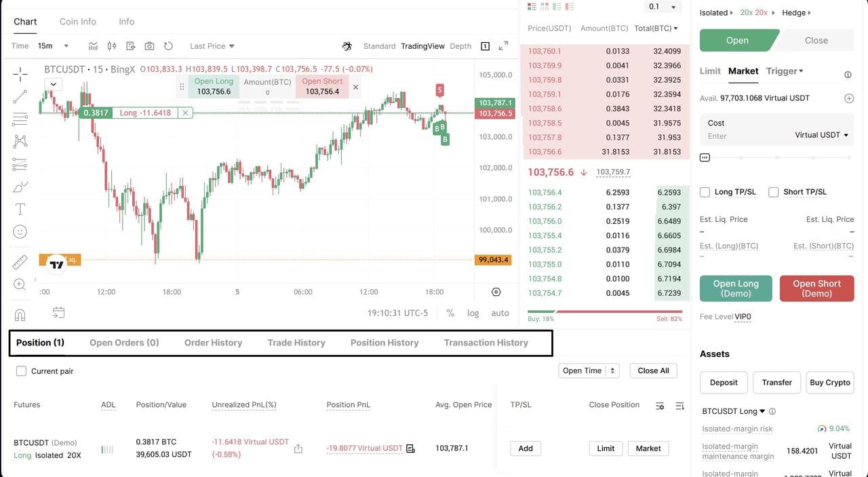This screenshot has width=868, height=477.
Task: Select the text annotation tool
Action: (x=20, y=209)
